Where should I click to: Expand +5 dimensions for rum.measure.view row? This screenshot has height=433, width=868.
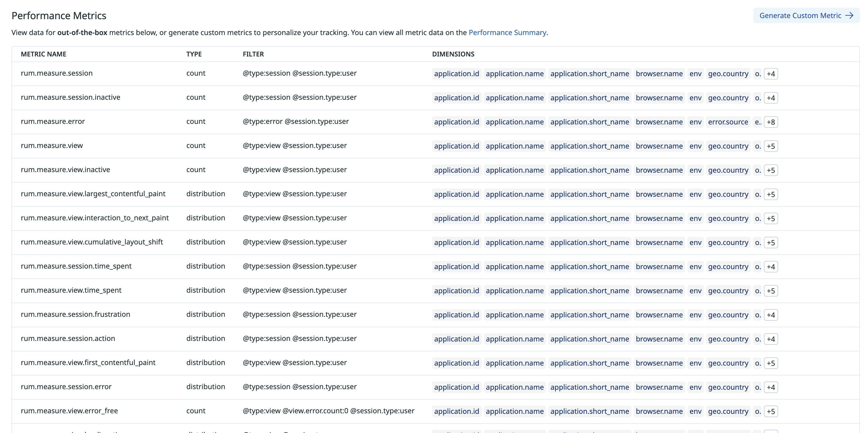click(771, 146)
